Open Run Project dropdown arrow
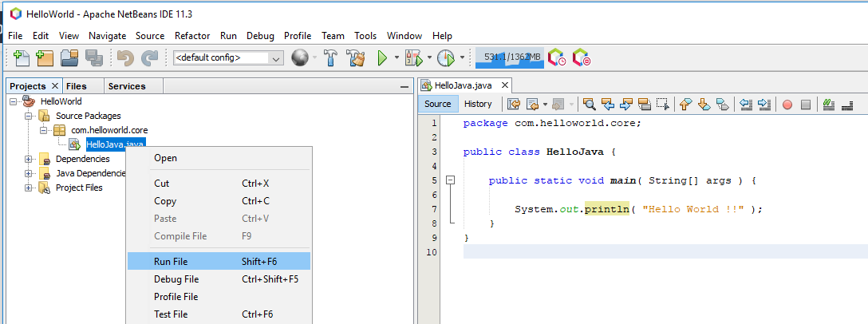This screenshot has height=324, width=868. pyautogui.click(x=397, y=57)
